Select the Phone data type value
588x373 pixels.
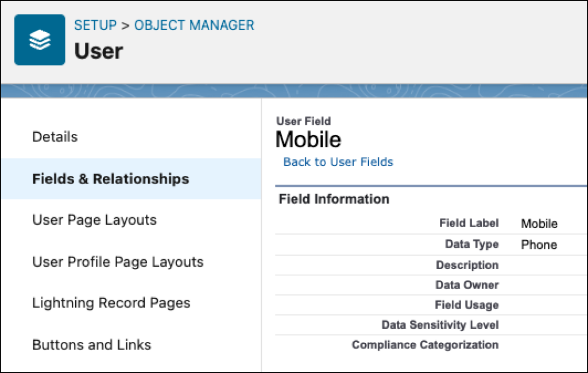[539, 244]
